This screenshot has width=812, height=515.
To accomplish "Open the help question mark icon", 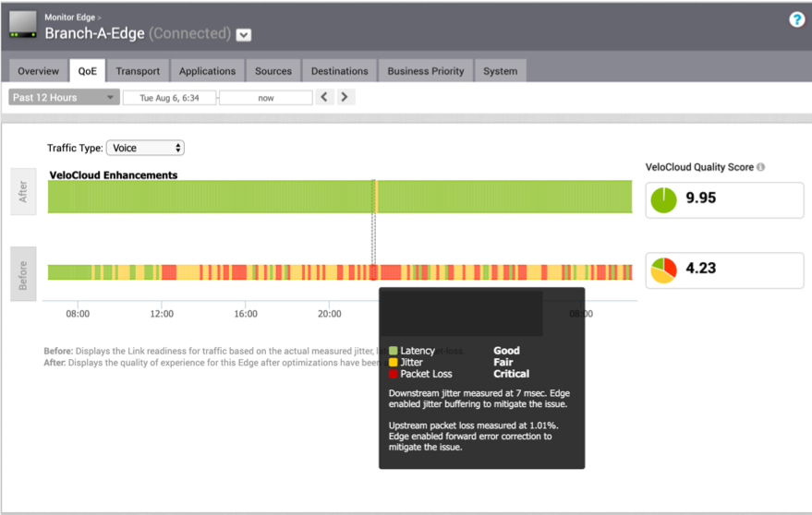I will [796, 19].
